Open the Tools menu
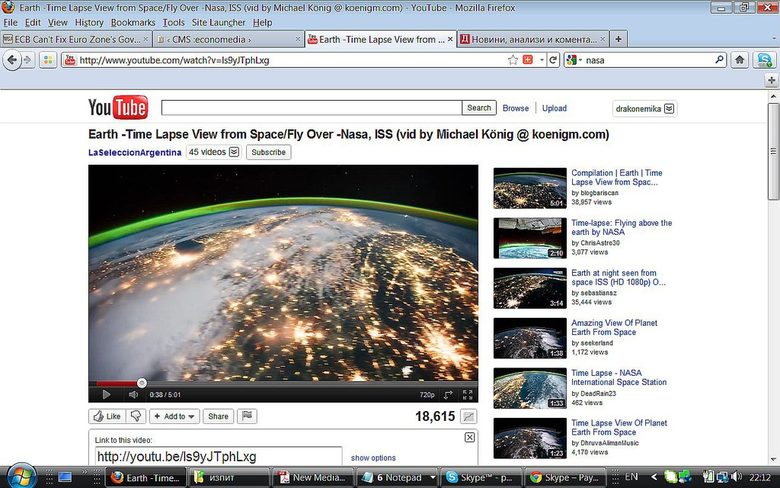This screenshot has width=780, height=488. 174,22
